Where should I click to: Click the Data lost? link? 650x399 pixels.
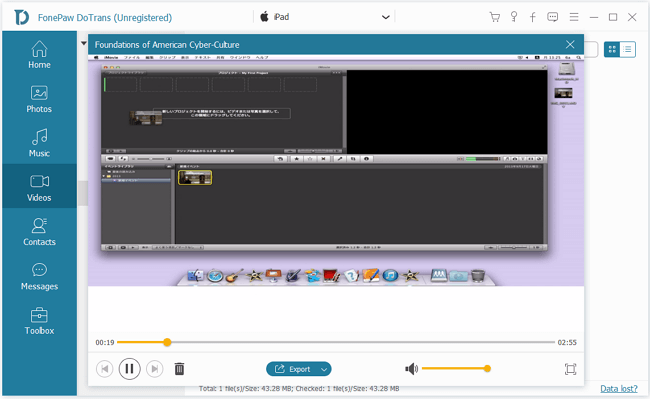[619, 389]
